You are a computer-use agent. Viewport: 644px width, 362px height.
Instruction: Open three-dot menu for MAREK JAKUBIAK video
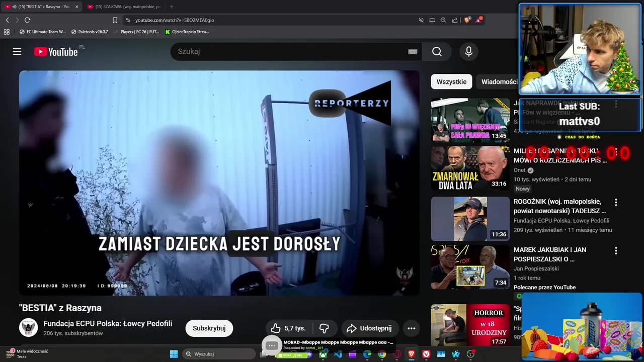(x=616, y=250)
